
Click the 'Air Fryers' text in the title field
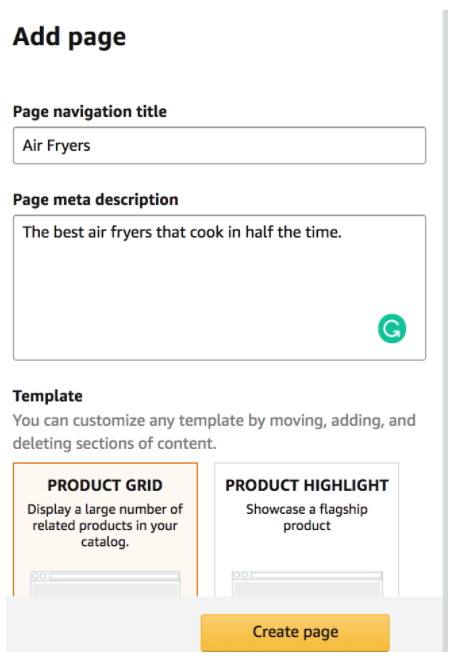tap(56, 146)
